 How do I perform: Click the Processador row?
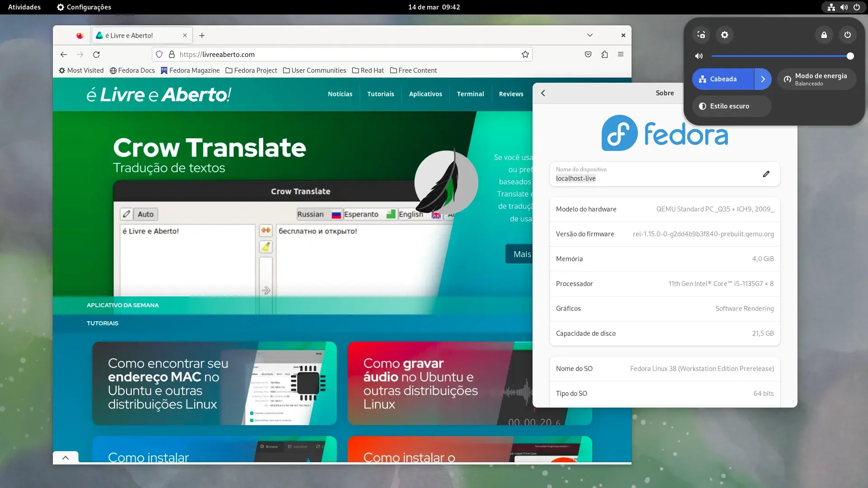coord(665,284)
